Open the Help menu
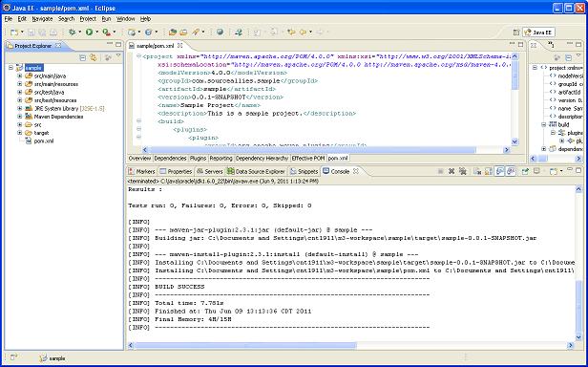Screen dimensions: 588x367 (x=145, y=19)
